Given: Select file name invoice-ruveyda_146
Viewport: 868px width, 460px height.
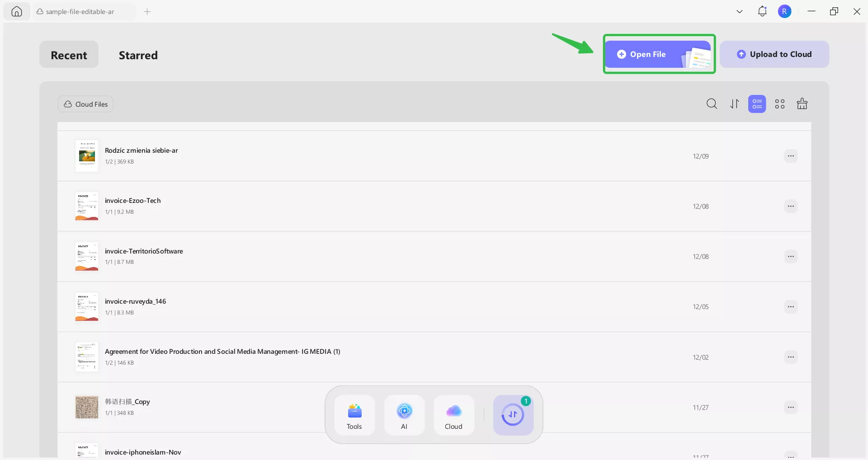Looking at the screenshot, I should tap(136, 301).
